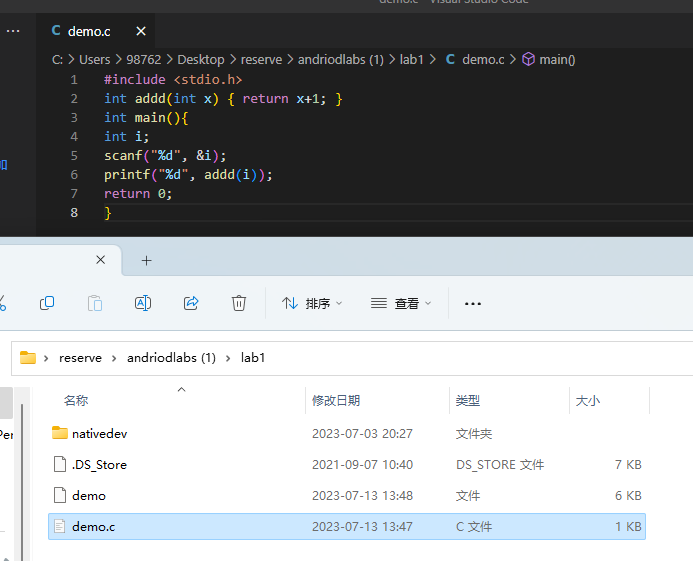Screen dimensions: 693x561
Task: Click Desktop in the VS Code breadcrumb
Action: (201, 60)
